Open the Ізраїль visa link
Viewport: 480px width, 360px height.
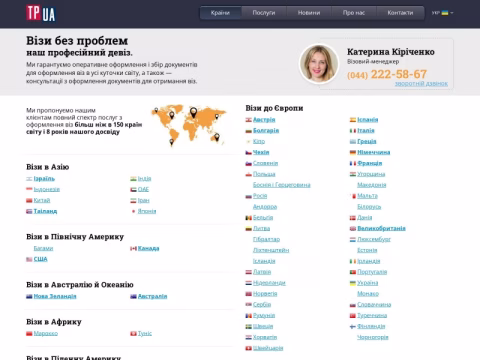[x=44, y=179]
